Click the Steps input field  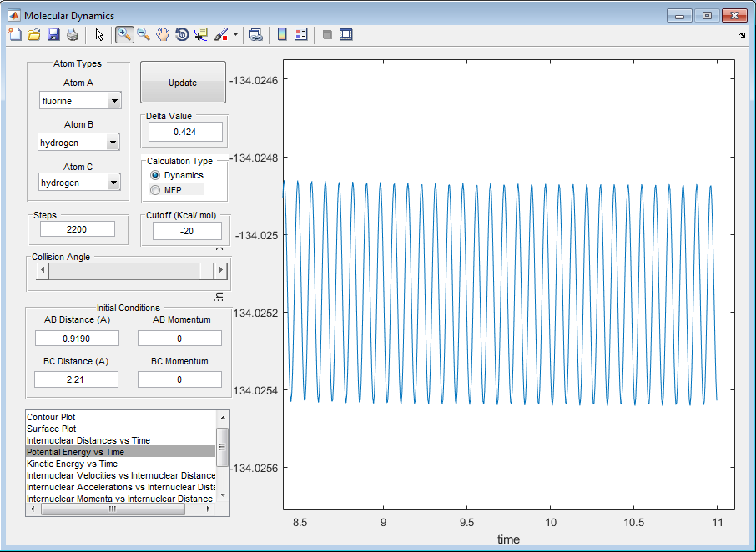(77, 230)
